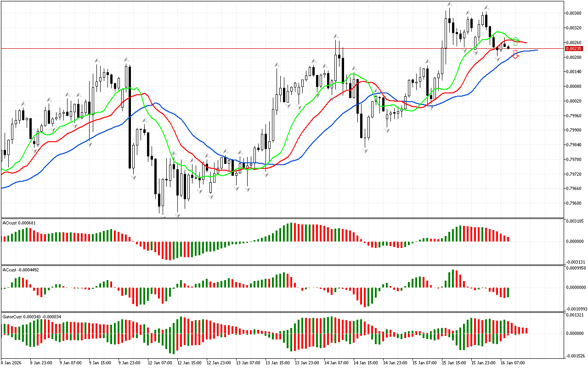Click the GatorCust indicator label
The width and height of the screenshot is (588, 368).
coord(32,316)
